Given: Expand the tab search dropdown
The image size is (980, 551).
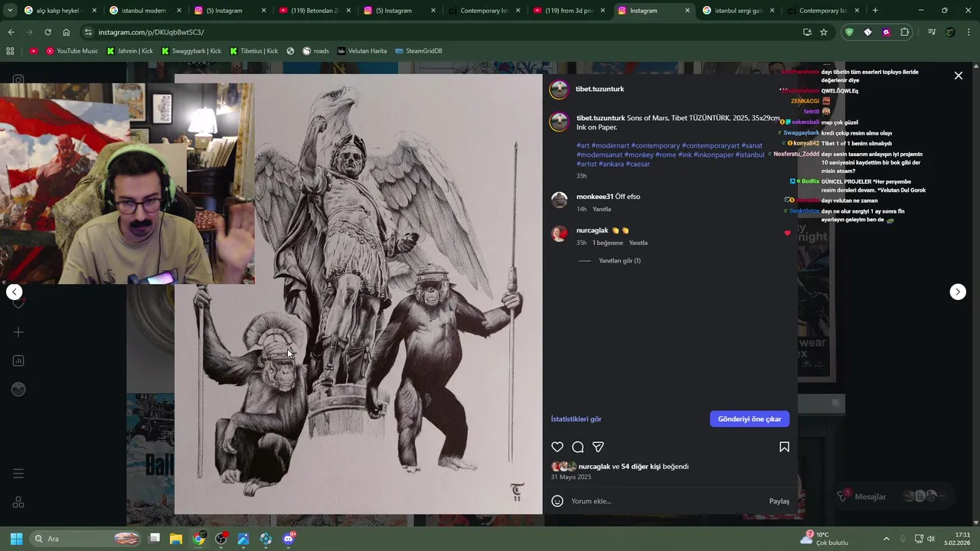Looking at the screenshot, I should tap(9, 11).
